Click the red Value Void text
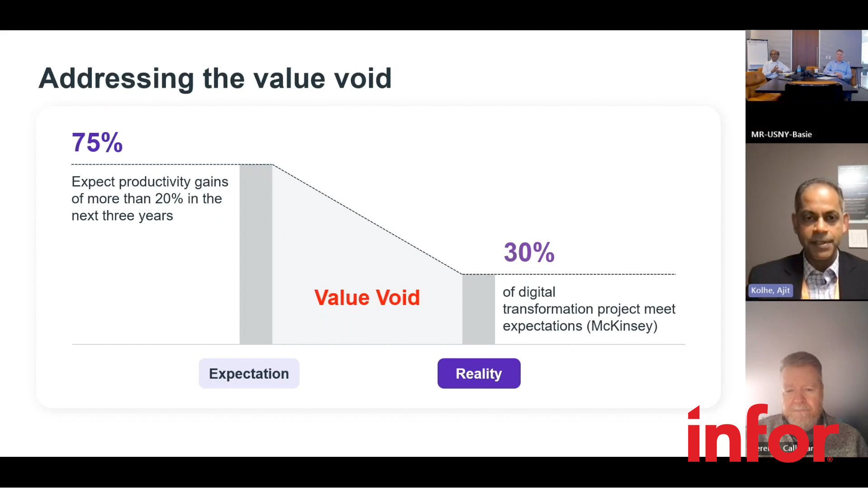The image size is (868, 488). pos(367,298)
